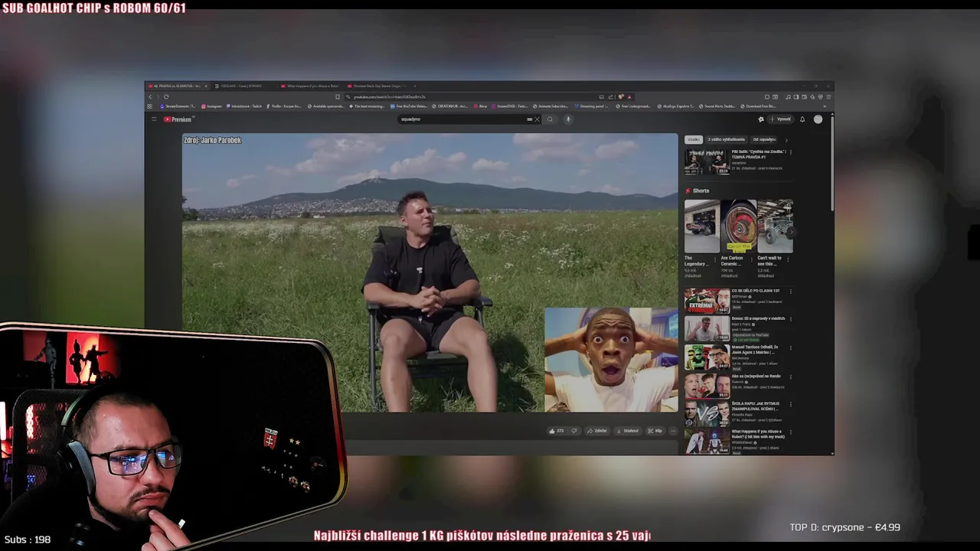Focus the YouTube search box
The width and height of the screenshot is (980, 551).
pyautogui.click(x=463, y=119)
